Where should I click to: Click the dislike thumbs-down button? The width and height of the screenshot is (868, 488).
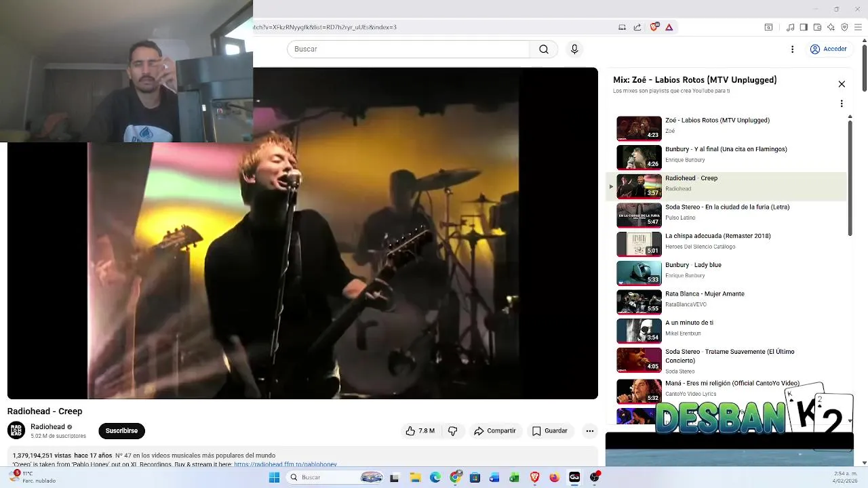pos(452,431)
